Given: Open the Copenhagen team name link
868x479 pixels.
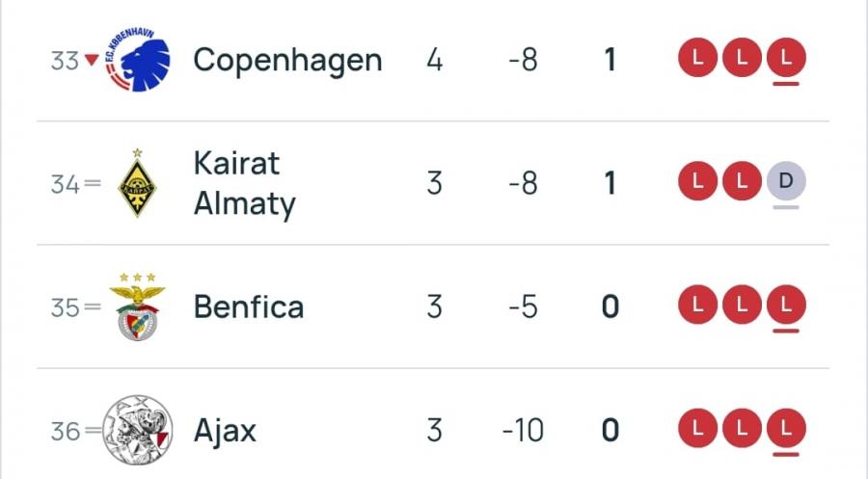Looking at the screenshot, I should 287,60.
